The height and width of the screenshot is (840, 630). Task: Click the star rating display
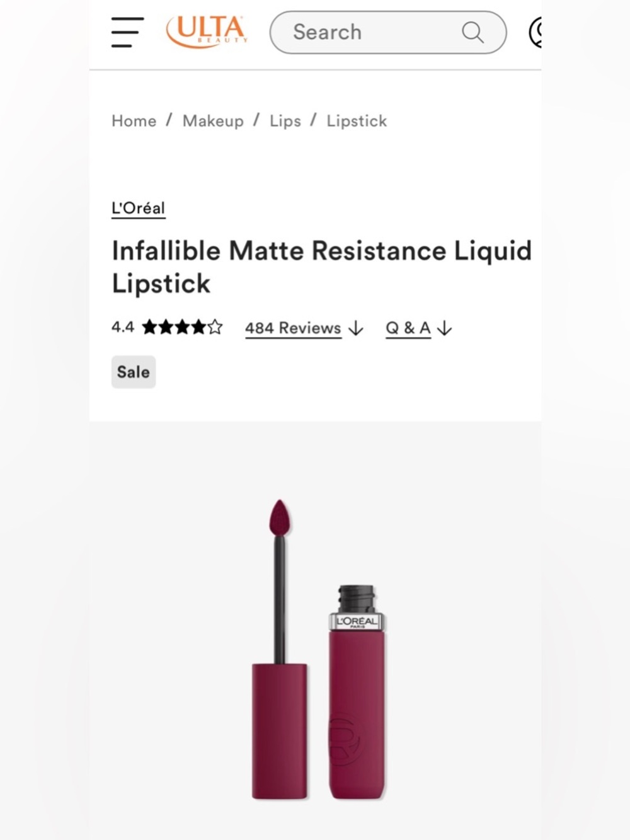[x=182, y=327]
